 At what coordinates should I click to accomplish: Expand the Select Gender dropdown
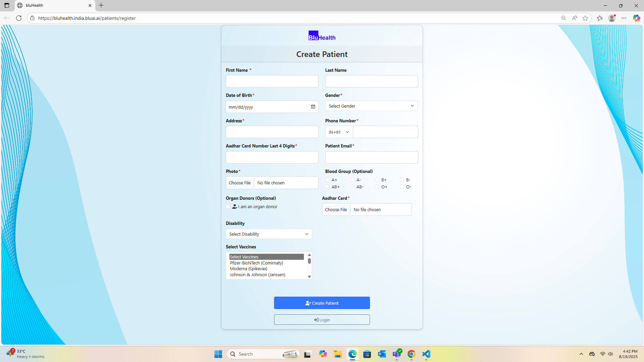[371, 106]
